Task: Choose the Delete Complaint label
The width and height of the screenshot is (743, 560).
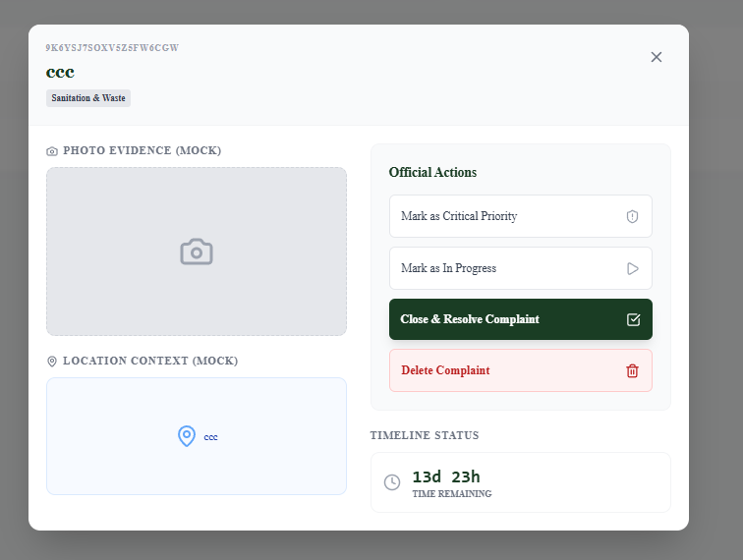Action: tap(445, 370)
